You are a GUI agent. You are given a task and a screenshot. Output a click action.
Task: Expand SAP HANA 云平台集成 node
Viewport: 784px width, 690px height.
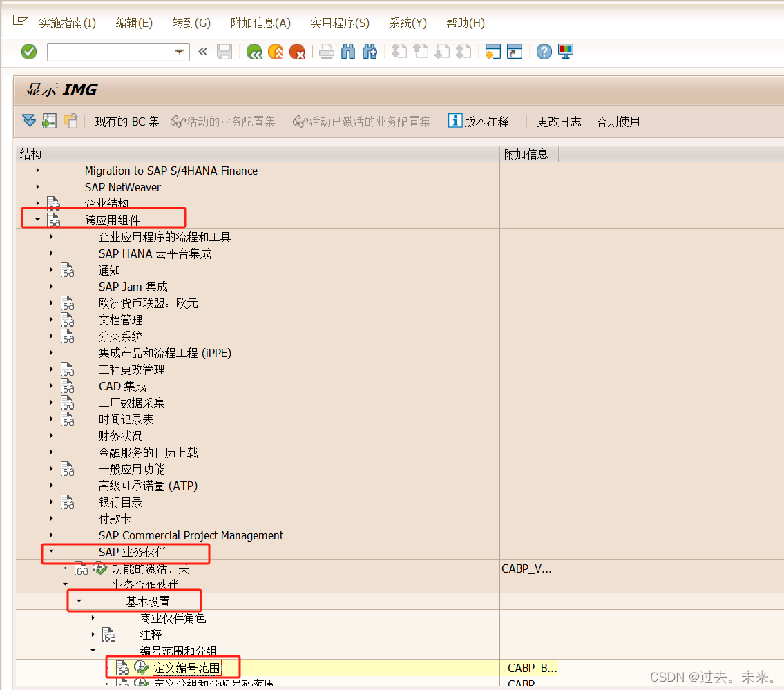click(52, 253)
